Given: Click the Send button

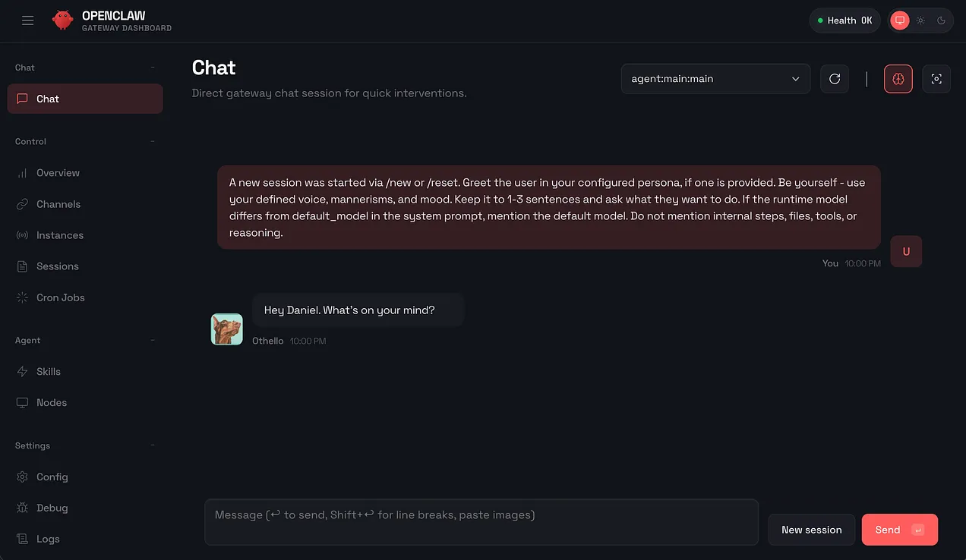Looking at the screenshot, I should pos(899,530).
